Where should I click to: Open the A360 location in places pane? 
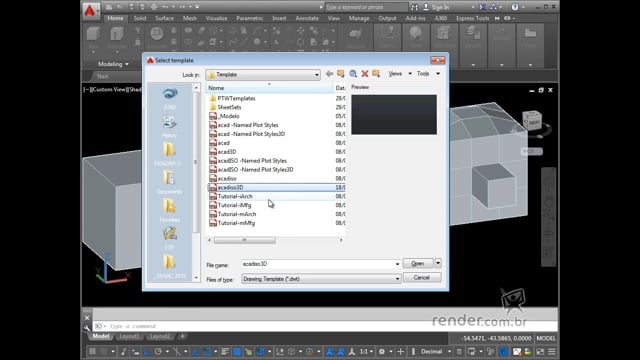[170, 98]
